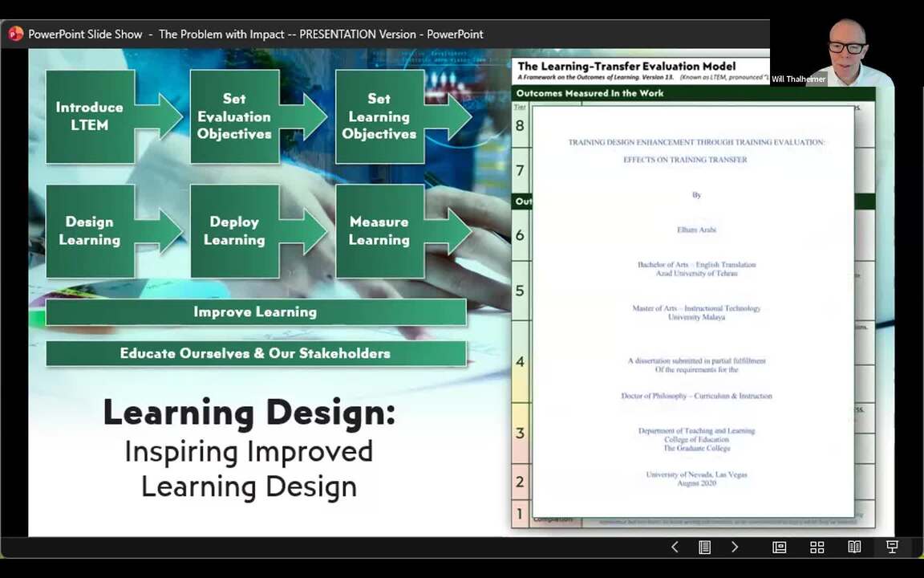924x578 pixels.
Task: Advance with the next slide arrow
Action: pyautogui.click(x=734, y=547)
